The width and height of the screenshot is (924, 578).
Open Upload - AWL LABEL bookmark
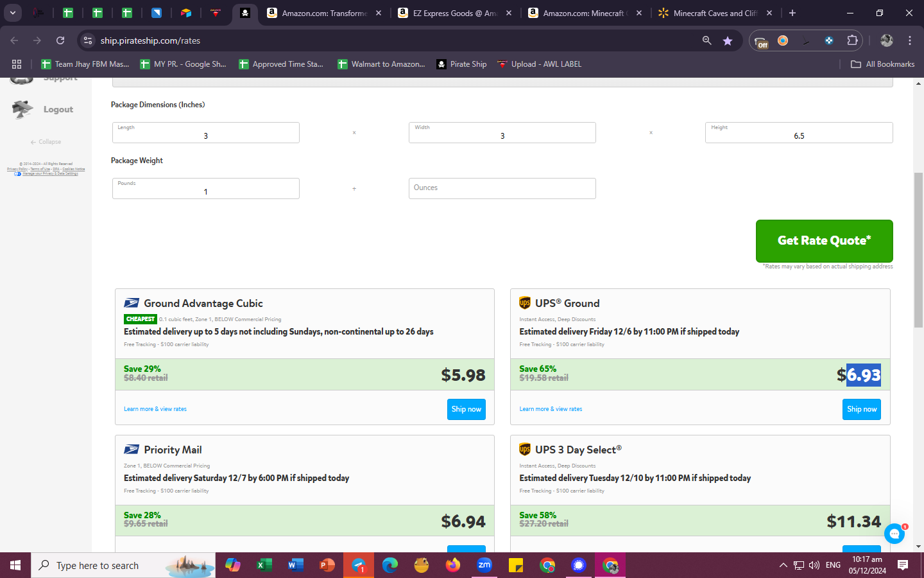point(540,64)
